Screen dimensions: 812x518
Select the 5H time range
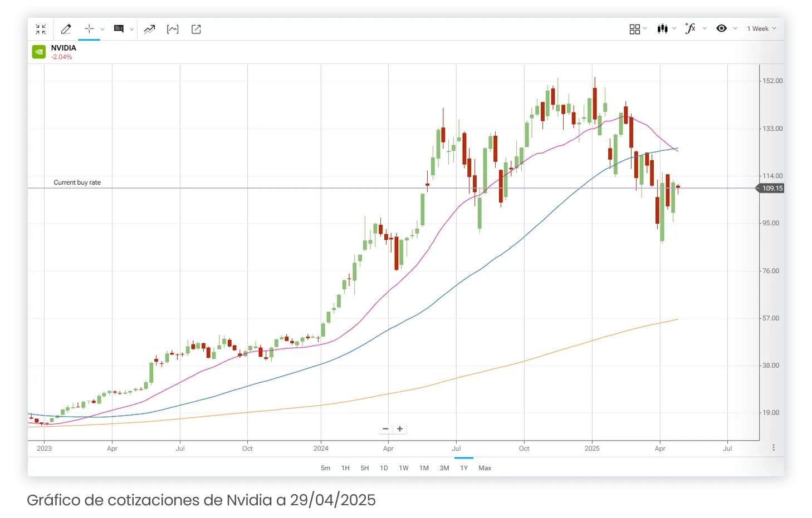pos(365,468)
